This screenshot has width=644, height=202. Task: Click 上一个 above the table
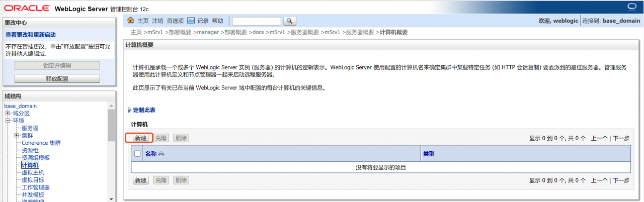(599, 138)
